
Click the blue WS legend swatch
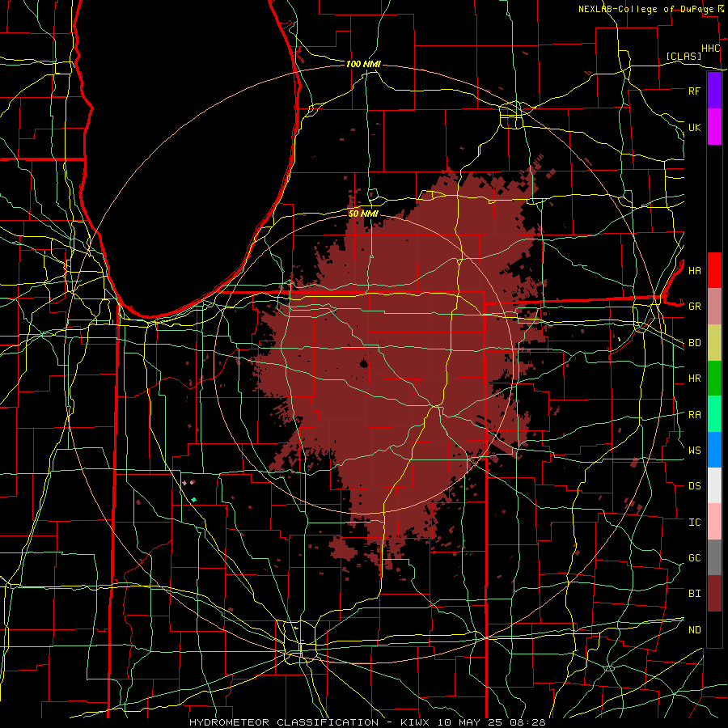[714, 450]
